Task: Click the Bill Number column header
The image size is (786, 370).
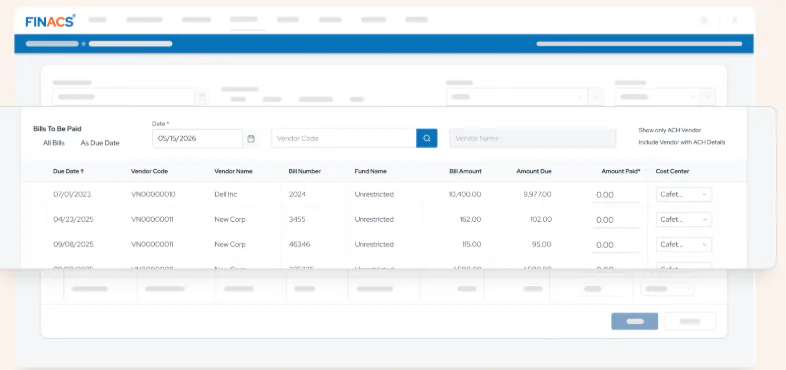Action: coord(305,171)
